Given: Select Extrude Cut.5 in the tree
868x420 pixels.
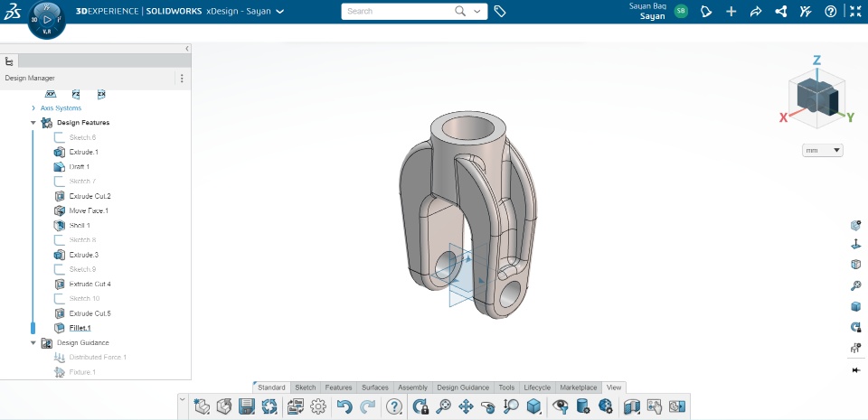Looking at the screenshot, I should coord(90,313).
